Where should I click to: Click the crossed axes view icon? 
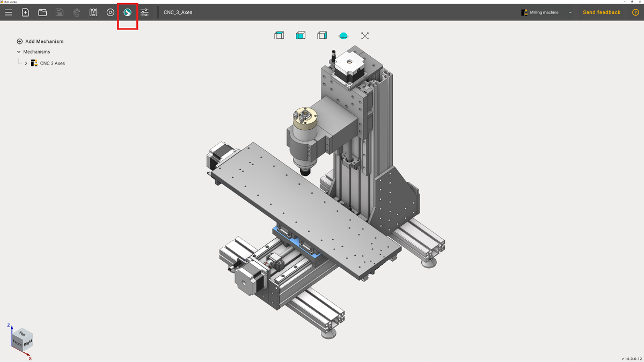[x=364, y=35]
